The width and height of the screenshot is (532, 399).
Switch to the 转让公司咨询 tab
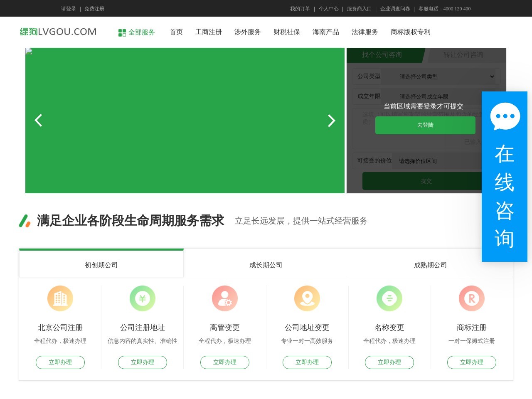(x=465, y=54)
